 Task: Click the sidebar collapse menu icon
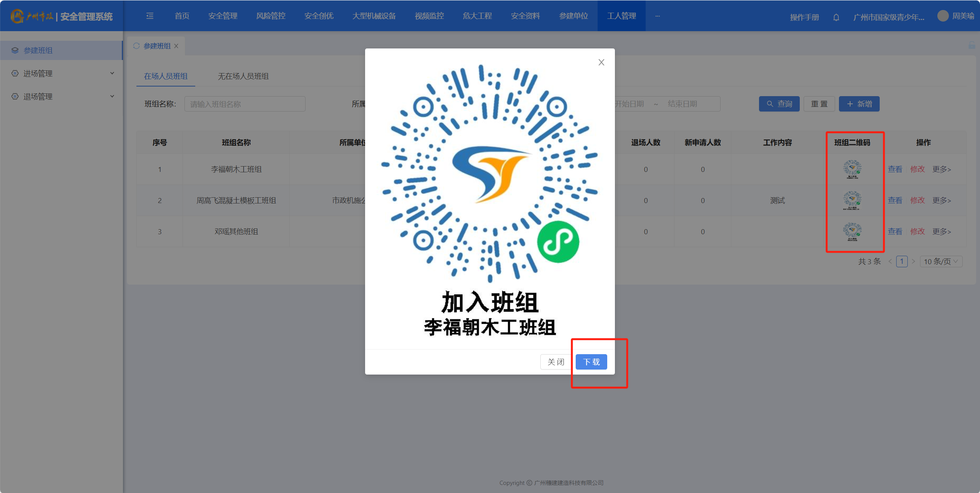coord(150,16)
